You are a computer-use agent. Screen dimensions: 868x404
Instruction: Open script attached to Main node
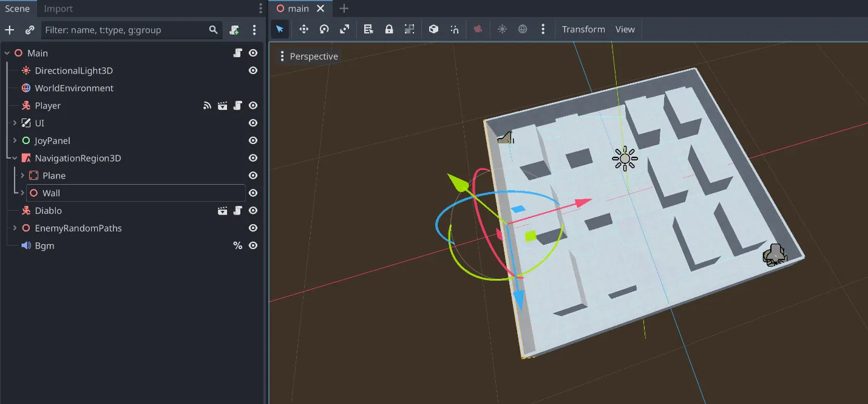[x=238, y=53]
